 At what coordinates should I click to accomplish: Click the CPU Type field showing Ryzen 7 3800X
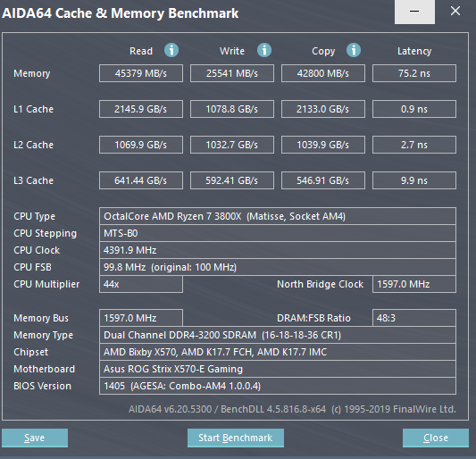[278, 216]
